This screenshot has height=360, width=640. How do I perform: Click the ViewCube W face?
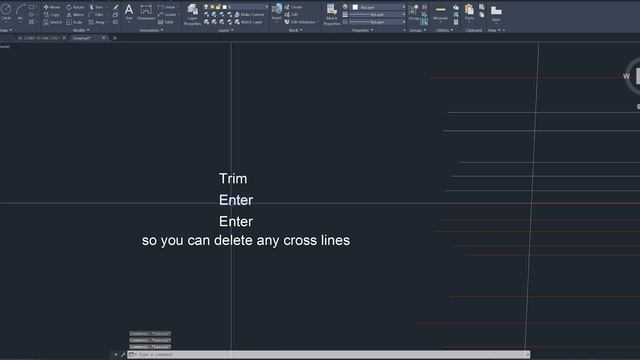pyautogui.click(x=626, y=76)
